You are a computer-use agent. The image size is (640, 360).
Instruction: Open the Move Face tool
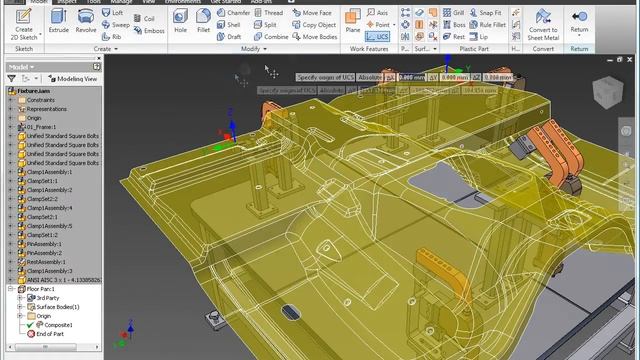pos(312,13)
